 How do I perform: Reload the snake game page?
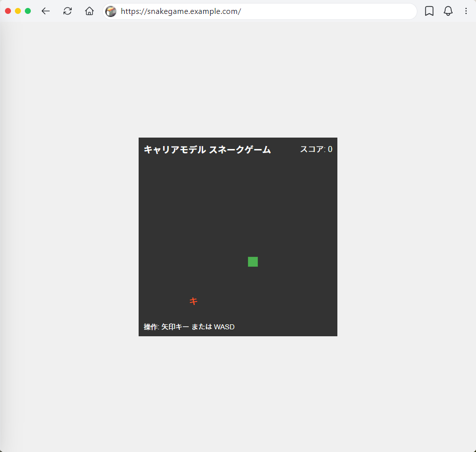(68, 11)
